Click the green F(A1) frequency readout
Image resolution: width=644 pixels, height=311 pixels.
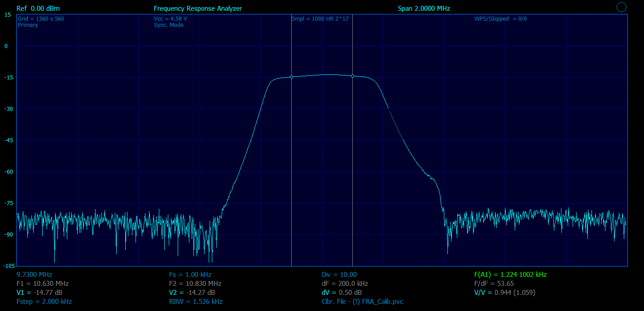[x=510, y=275]
